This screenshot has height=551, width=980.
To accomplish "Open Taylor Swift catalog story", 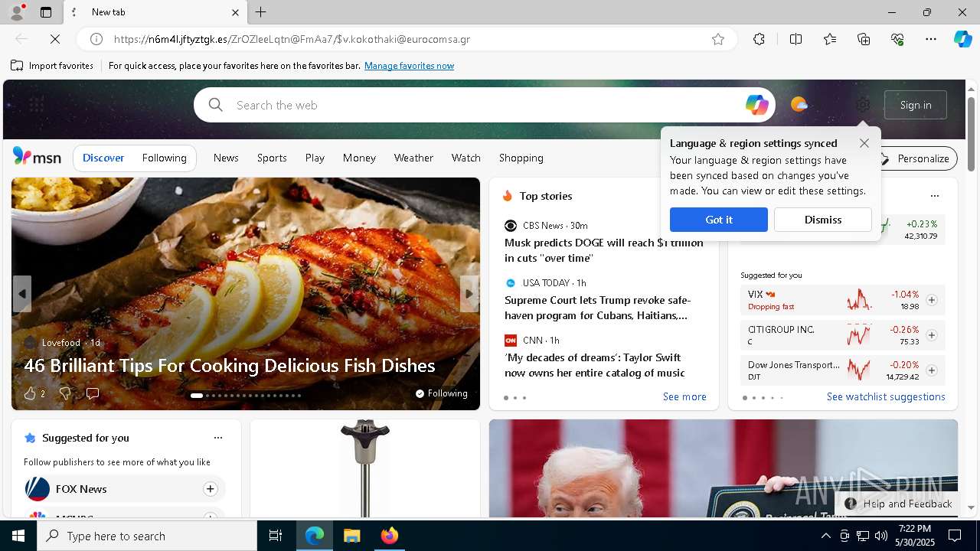I will 595,365.
